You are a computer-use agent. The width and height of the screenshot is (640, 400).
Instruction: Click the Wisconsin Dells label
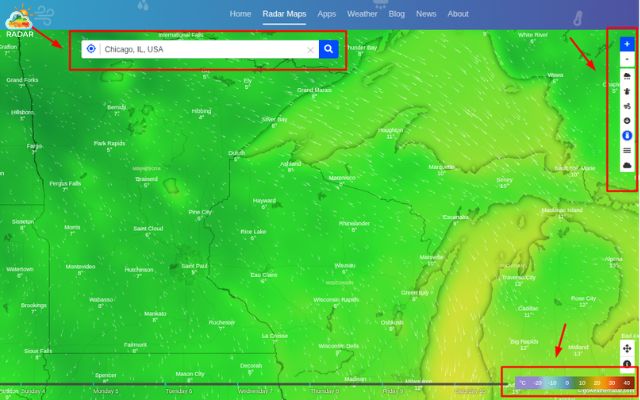coord(338,346)
